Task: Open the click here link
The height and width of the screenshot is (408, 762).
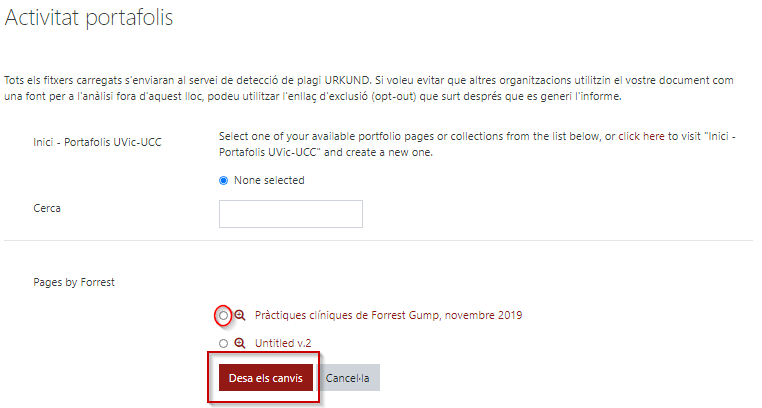Action: pos(641,136)
